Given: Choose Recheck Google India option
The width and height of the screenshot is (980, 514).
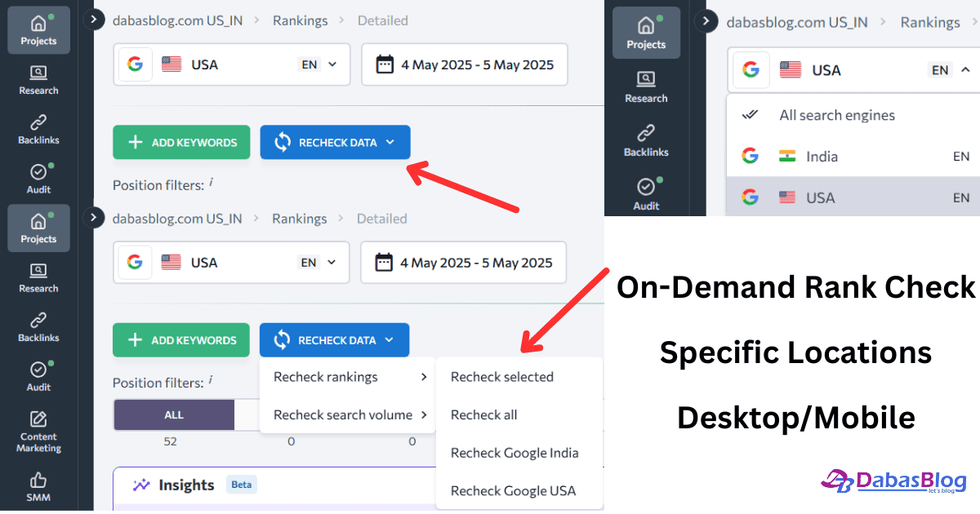Looking at the screenshot, I should point(515,453).
